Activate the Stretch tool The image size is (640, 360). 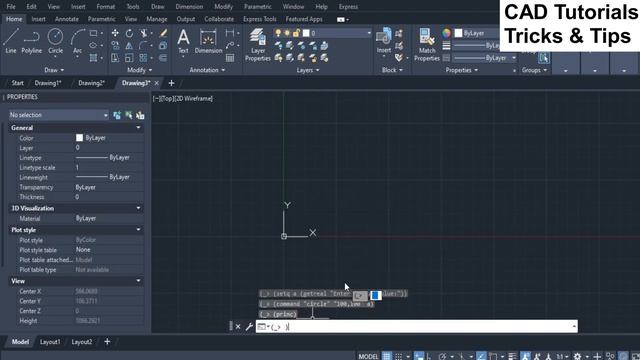click(x=115, y=58)
